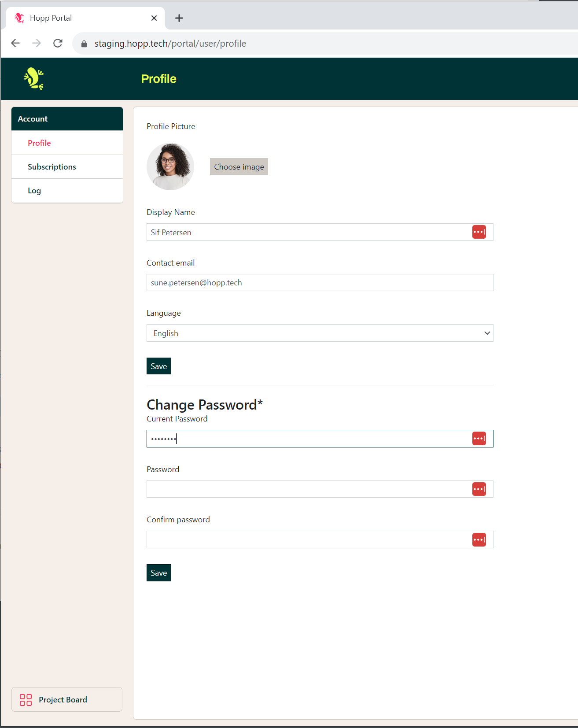Screen dimensions: 578x728
Task: Click the Contact email label
Action: [171, 263]
